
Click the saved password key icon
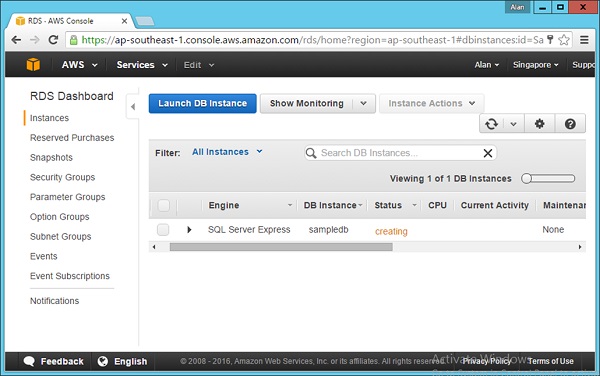tap(550, 39)
